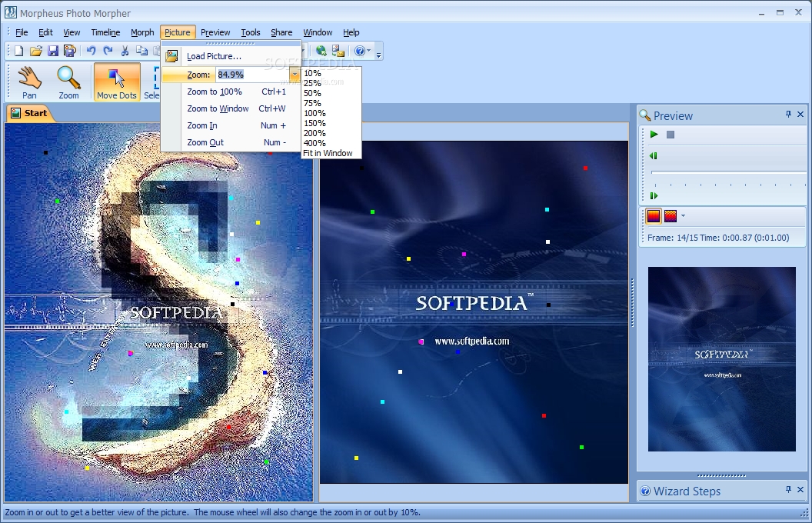Select the Zoom magnifier tool

69,82
